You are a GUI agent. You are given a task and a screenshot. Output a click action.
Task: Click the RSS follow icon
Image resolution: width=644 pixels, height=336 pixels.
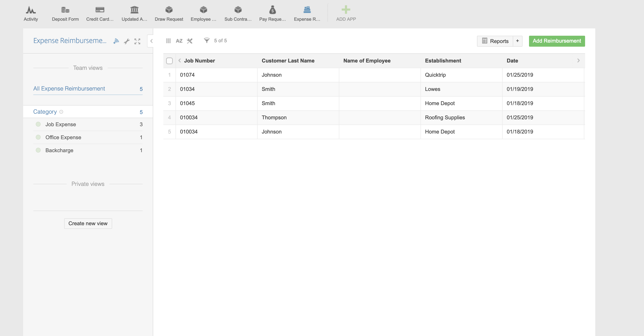coord(116,41)
